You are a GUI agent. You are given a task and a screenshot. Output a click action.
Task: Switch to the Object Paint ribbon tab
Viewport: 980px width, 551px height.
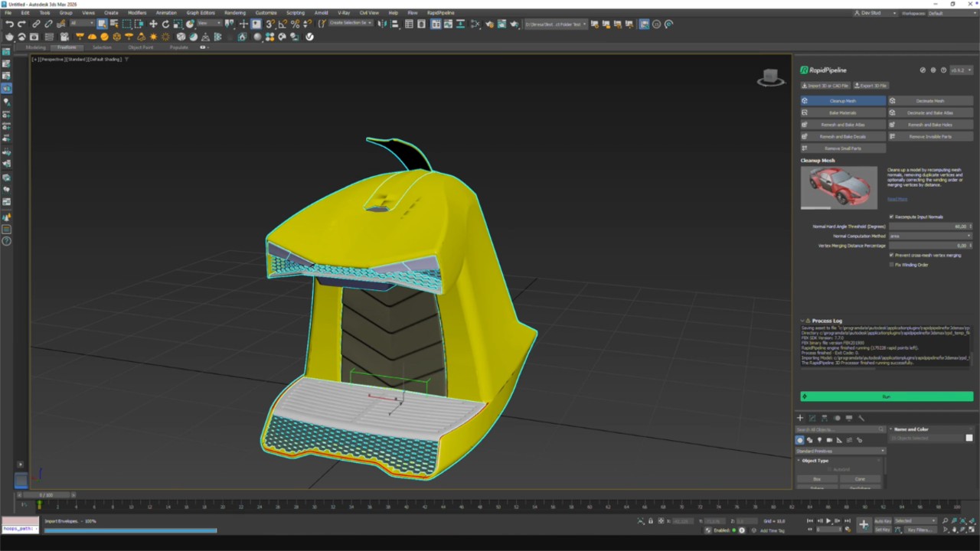pyautogui.click(x=140, y=47)
